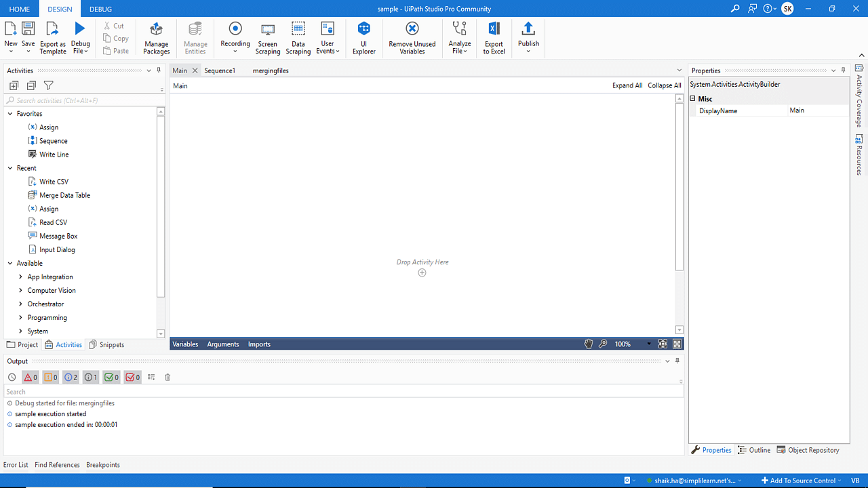Toggle failed red check filter in Output
The width and height of the screenshot is (868, 488).
(133, 378)
